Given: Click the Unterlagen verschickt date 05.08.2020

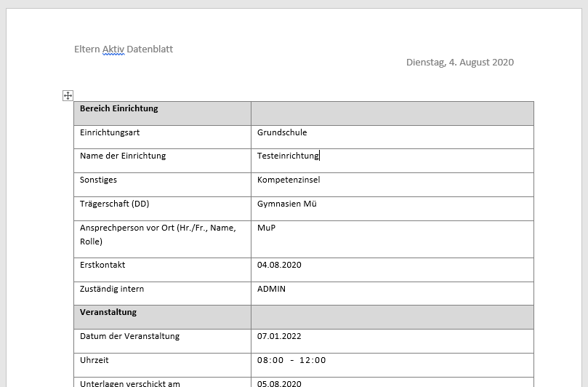Looking at the screenshot, I should [x=279, y=383].
